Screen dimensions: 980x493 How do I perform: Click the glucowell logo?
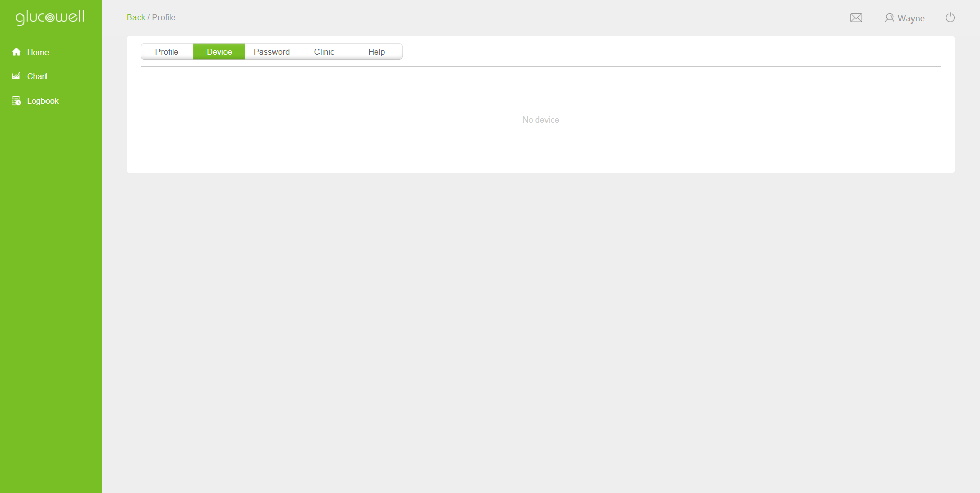[50, 17]
